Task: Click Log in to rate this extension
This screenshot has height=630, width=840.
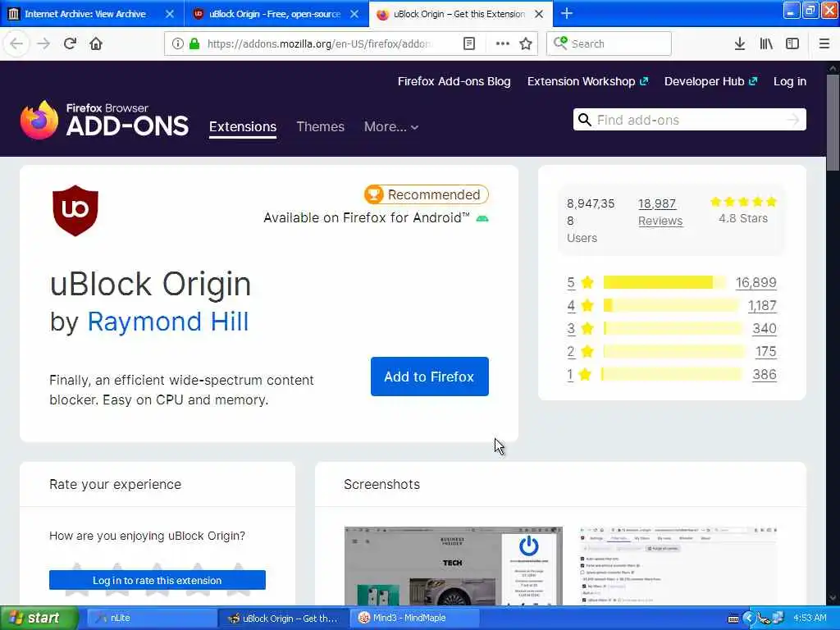Action: (x=157, y=580)
